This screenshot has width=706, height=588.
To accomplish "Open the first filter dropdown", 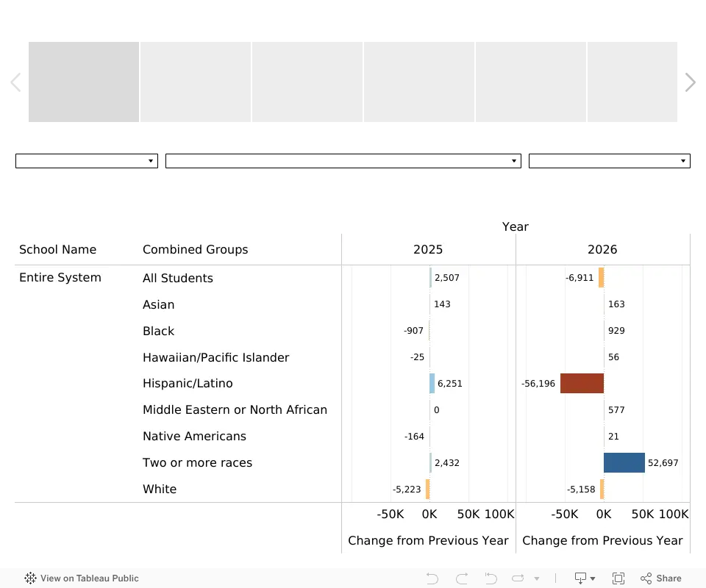I will click(x=87, y=161).
